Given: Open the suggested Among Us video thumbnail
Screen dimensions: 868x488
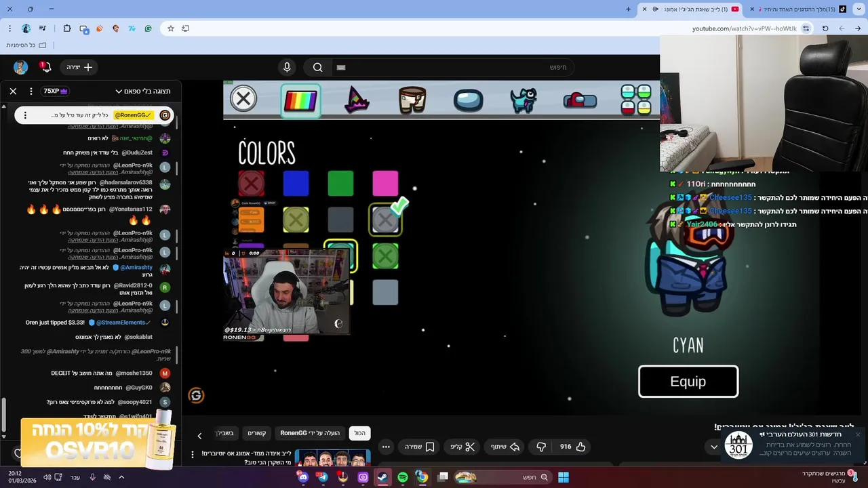Looking at the screenshot, I should pos(333,457).
